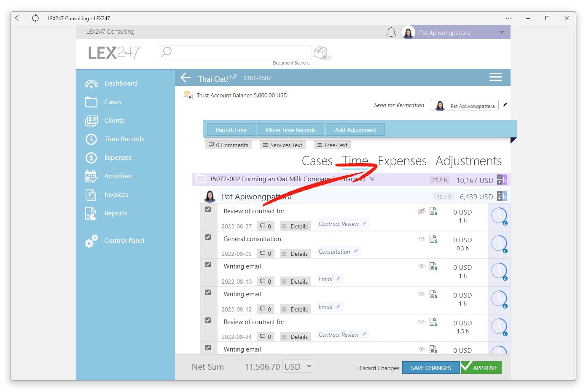Toggle visibility eye on General consultation
Image resolution: width=586 pixels, height=392 pixels.
pyautogui.click(x=421, y=239)
